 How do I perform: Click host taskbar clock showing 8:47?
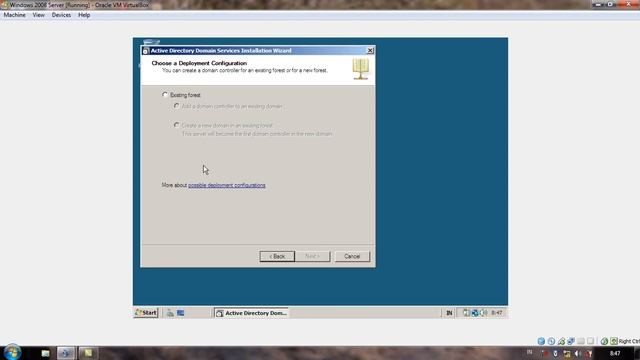click(x=615, y=353)
